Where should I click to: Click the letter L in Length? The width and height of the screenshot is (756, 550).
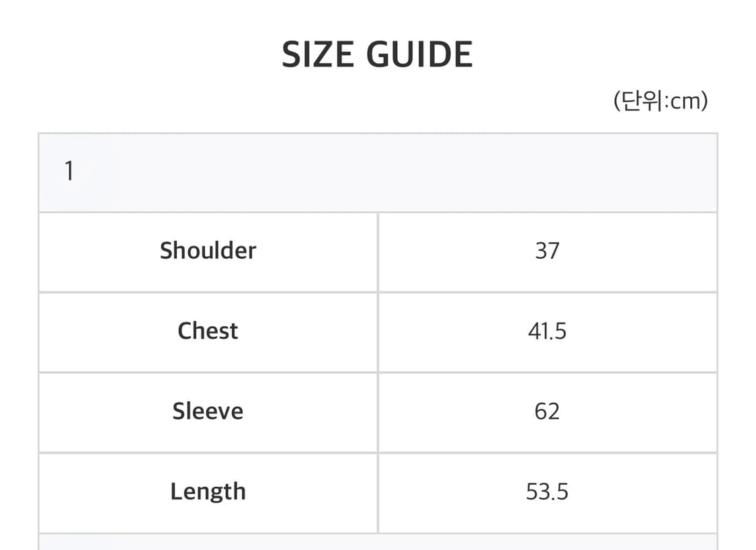(x=176, y=492)
